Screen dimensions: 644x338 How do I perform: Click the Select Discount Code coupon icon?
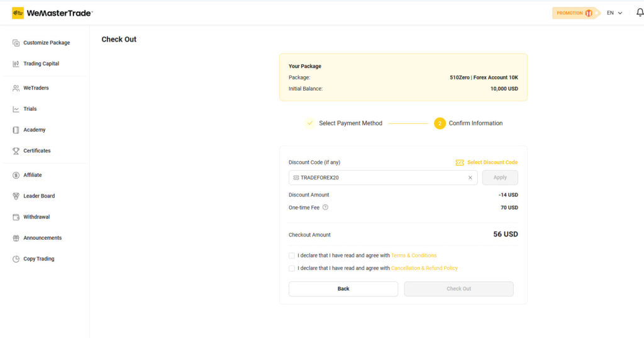[460, 162]
